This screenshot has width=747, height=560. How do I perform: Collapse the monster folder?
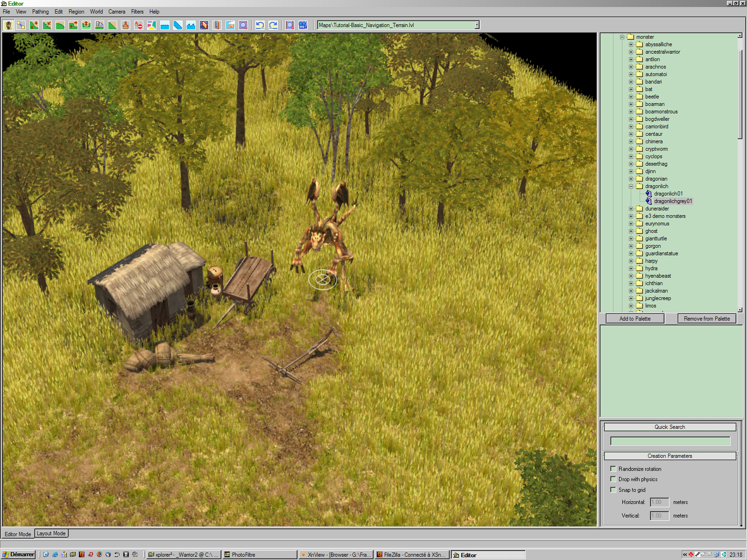[x=622, y=37]
